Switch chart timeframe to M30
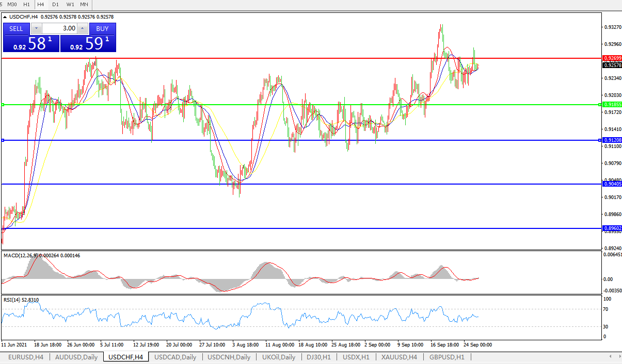 [13, 4]
